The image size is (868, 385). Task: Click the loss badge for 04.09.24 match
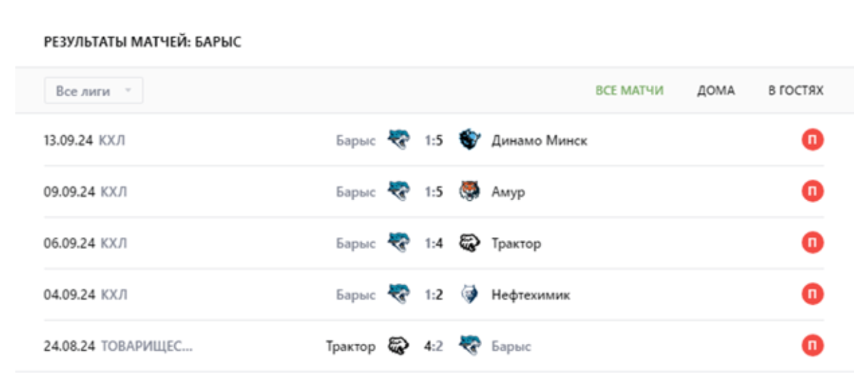click(x=812, y=295)
